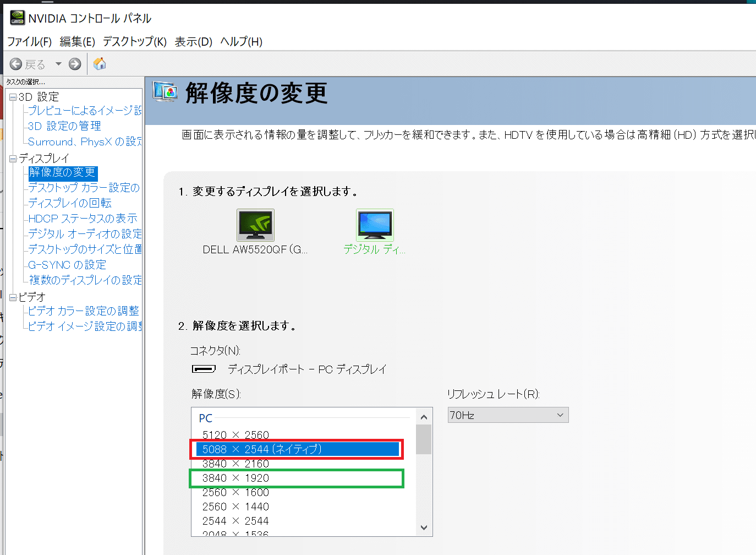Click resolution list scroll down arrow
The width and height of the screenshot is (756, 555).
click(x=424, y=527)
